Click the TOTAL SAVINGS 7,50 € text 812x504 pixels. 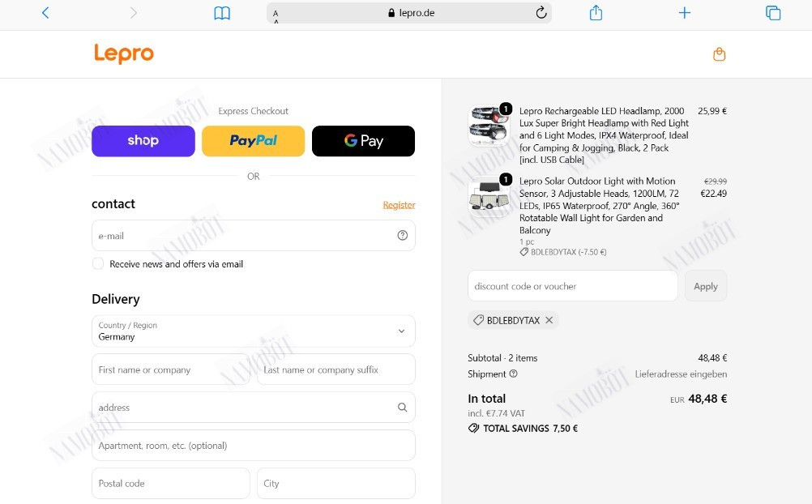click(530, 429)
